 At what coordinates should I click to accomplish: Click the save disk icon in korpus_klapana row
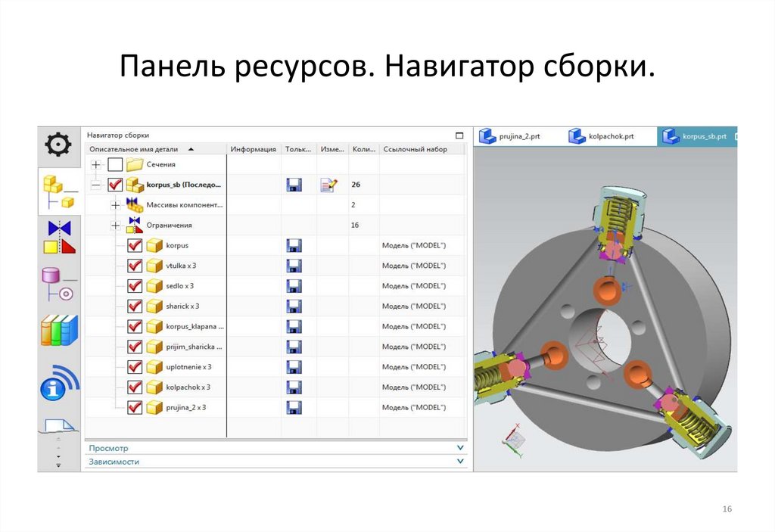click(x=294, y=327)
